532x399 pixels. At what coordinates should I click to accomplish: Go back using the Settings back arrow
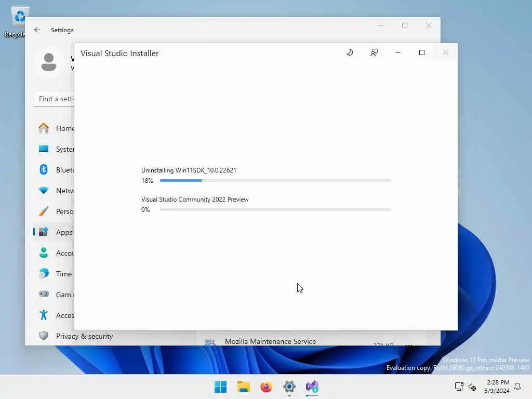(37, 30)
